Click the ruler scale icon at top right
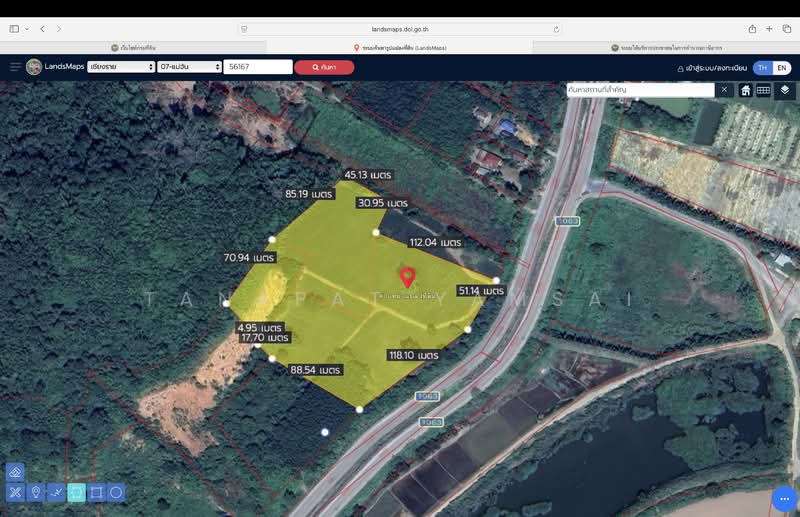800x517 pixels. tap(763, 90)
